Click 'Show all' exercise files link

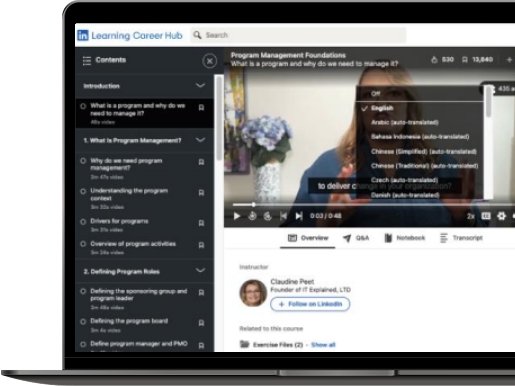coord(323,345)
